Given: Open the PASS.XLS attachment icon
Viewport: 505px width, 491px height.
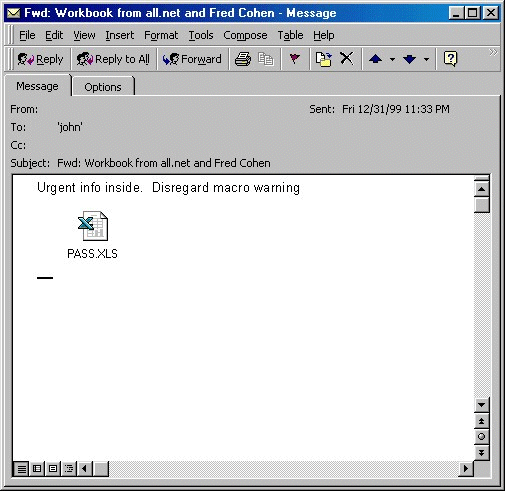Looking at the screenshot, I should [93, 226].
